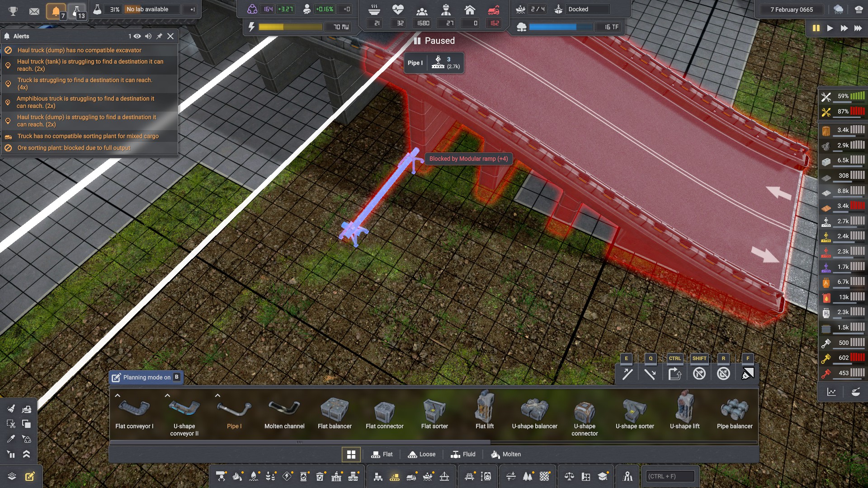The image size is (868, 488).
Task: Switch to the Loose transports tab
Action: pos(422,455)
